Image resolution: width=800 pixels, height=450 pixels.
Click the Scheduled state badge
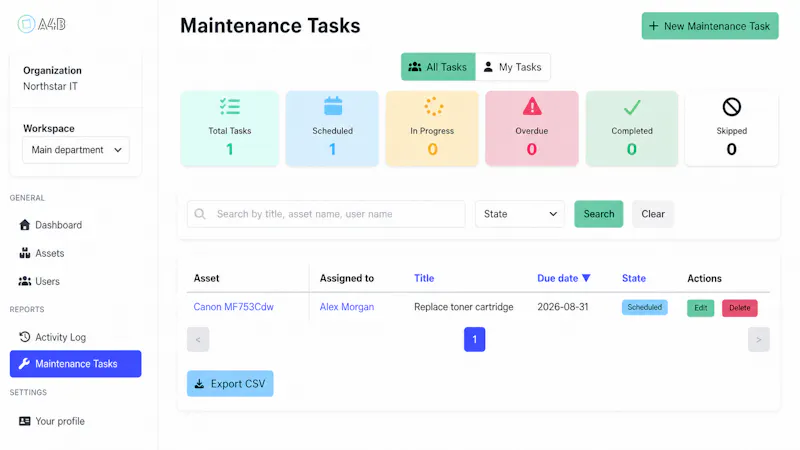pyautogui.click(x=644, y=307)
